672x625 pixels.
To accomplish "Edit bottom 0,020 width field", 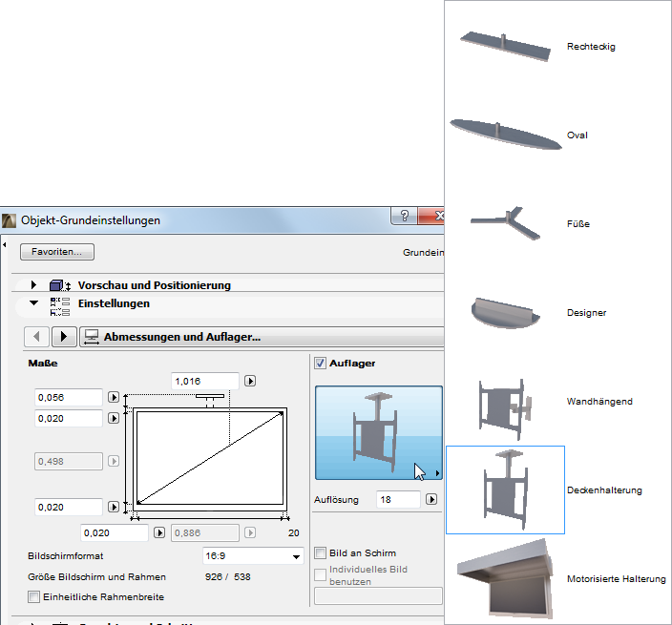I will click(115, 532).
